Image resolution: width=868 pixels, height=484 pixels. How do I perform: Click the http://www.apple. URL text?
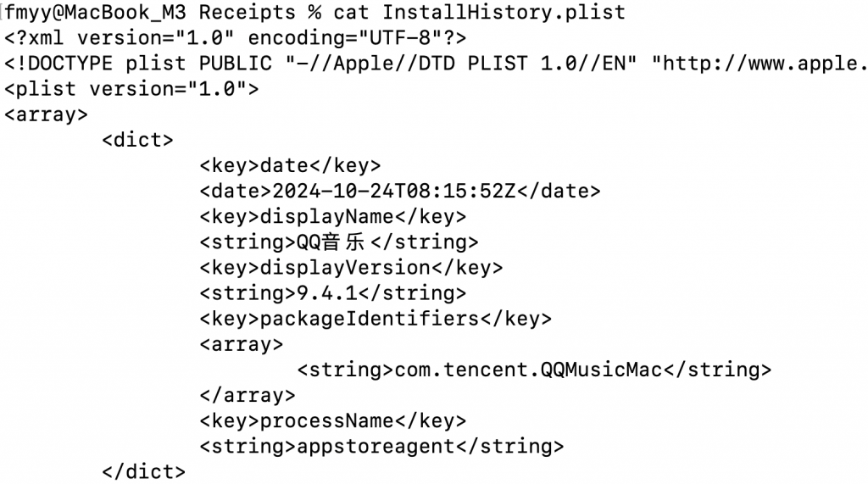click(x=764, y=64)
